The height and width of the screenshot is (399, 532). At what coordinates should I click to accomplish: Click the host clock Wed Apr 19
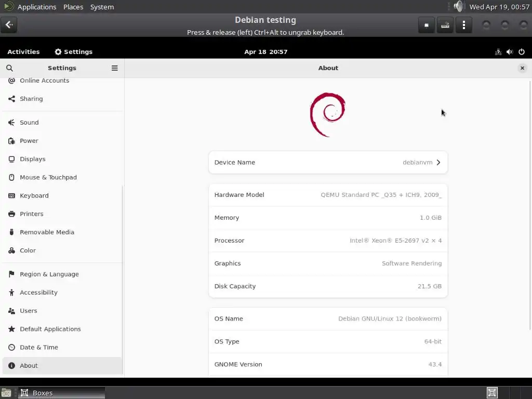click(499, 7)
